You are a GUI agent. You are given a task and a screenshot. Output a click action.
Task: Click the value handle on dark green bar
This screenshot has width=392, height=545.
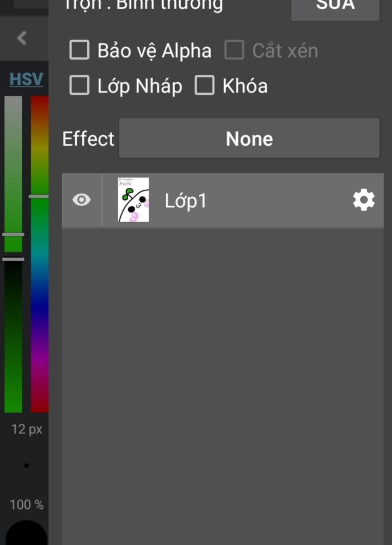pyautogui.click(x=13, y=259)
